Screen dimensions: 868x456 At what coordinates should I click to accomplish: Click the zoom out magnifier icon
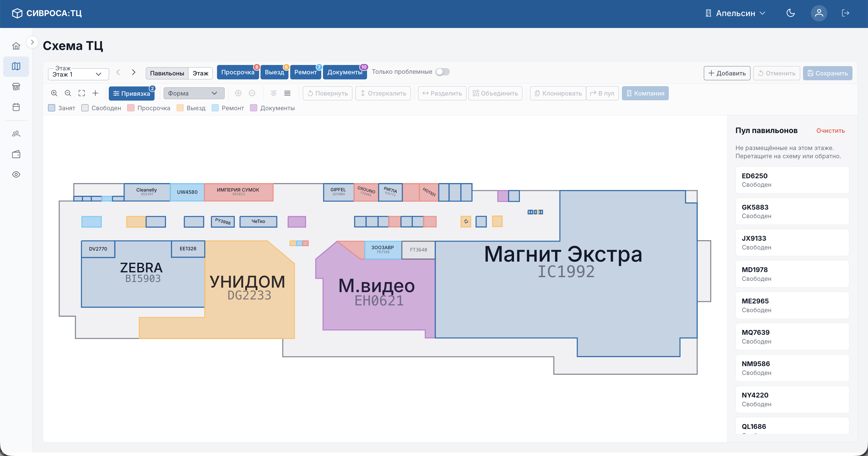tap(68, 93)
